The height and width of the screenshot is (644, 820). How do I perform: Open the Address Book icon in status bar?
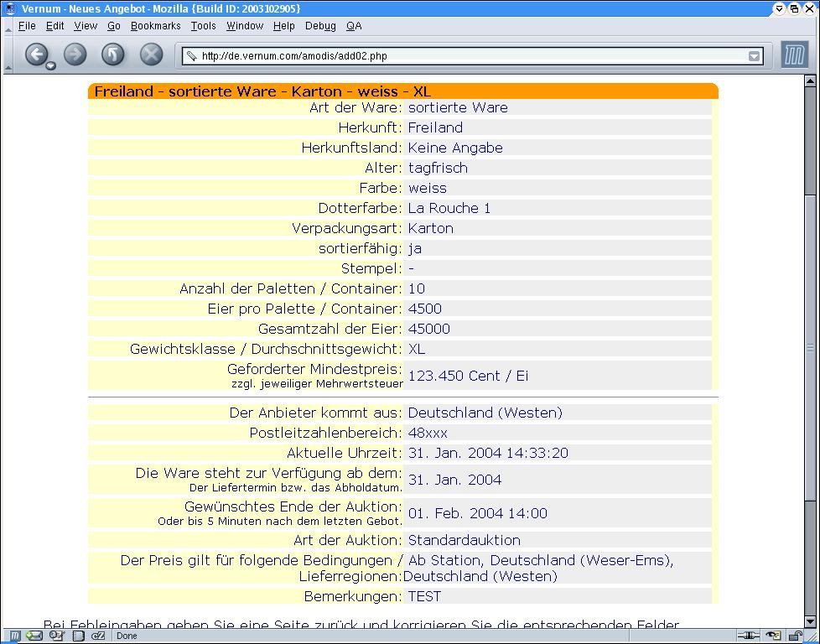click(x=78, y=636)
